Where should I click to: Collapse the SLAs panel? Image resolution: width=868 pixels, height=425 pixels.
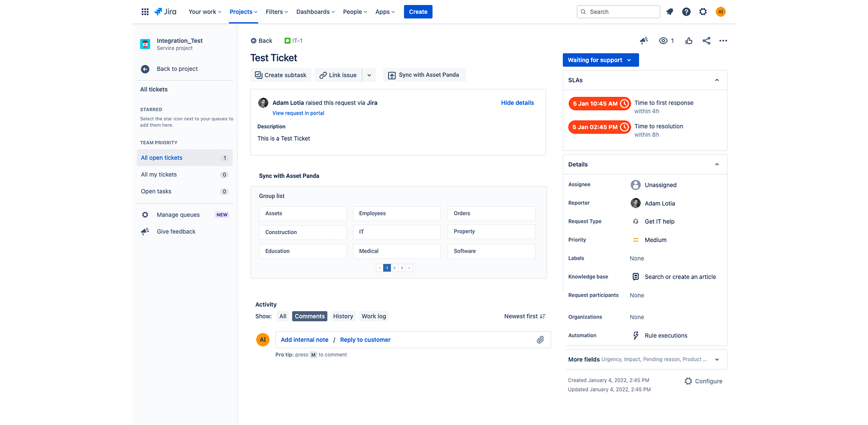717,80
